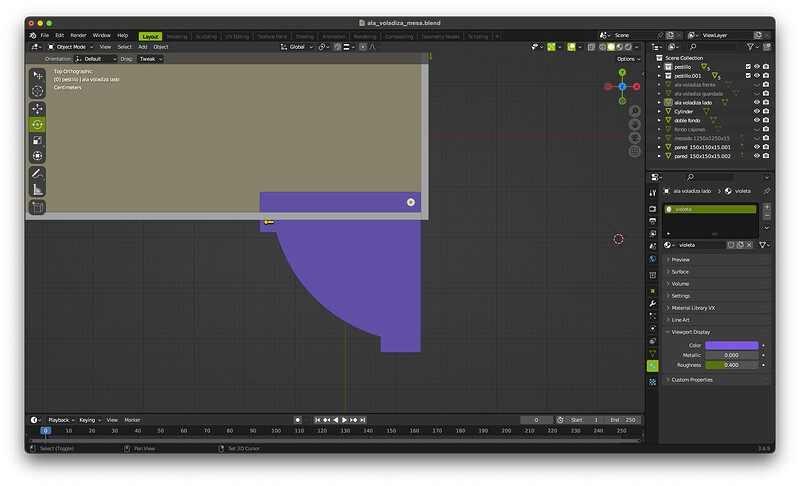Hide ala voladiza lado in viewport
The width and height of the screenshot is (800, 486).
[x=757, y=103]
